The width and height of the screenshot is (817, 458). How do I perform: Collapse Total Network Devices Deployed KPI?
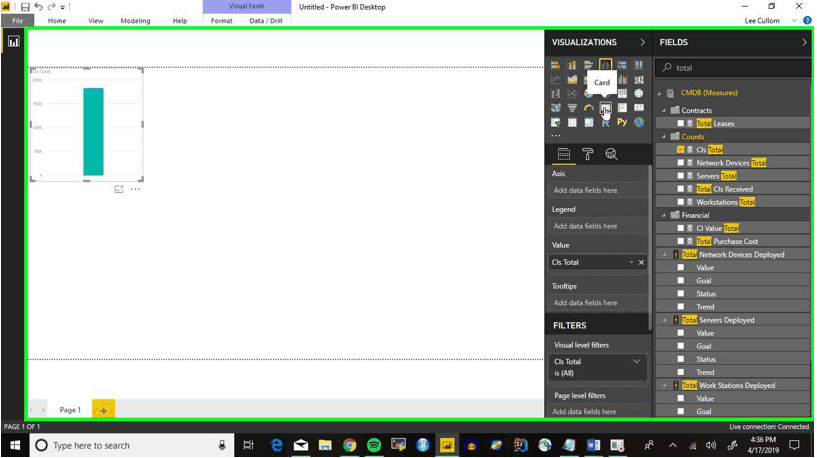pyautogui.click(x=664, y=254)
